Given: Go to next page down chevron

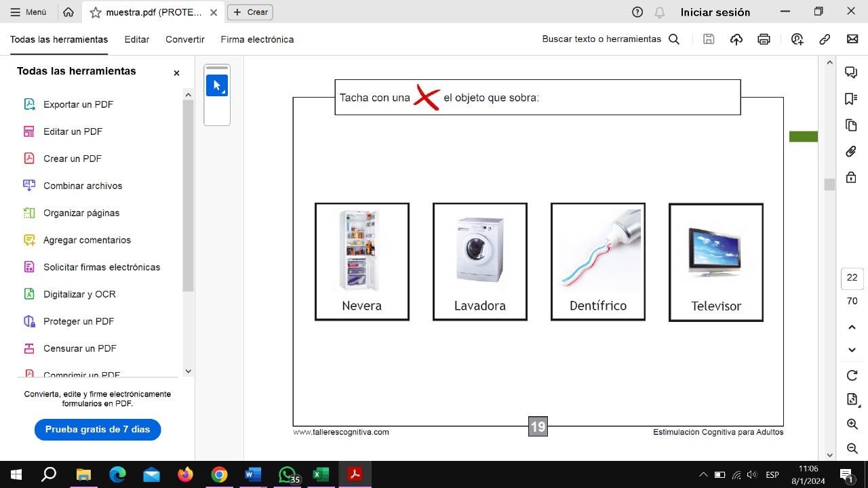Looking at the screenshot, I should click(852, 350).
